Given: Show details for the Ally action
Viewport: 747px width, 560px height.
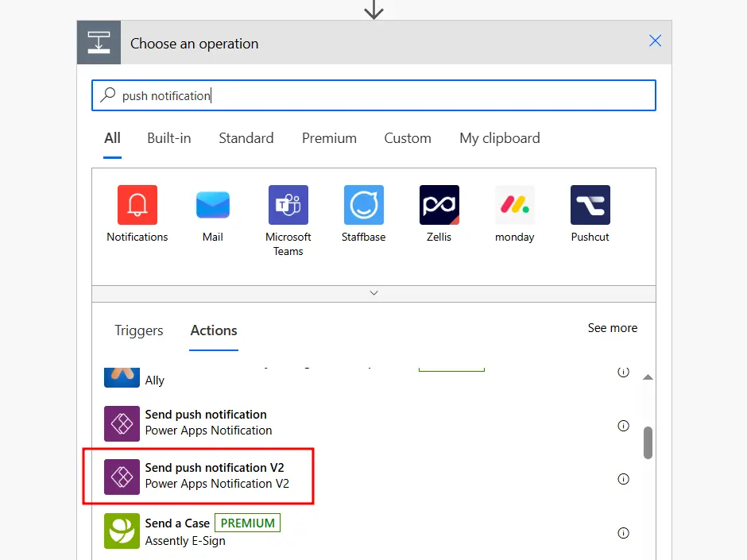Looking at the screenshot, I should pos(624,372).
